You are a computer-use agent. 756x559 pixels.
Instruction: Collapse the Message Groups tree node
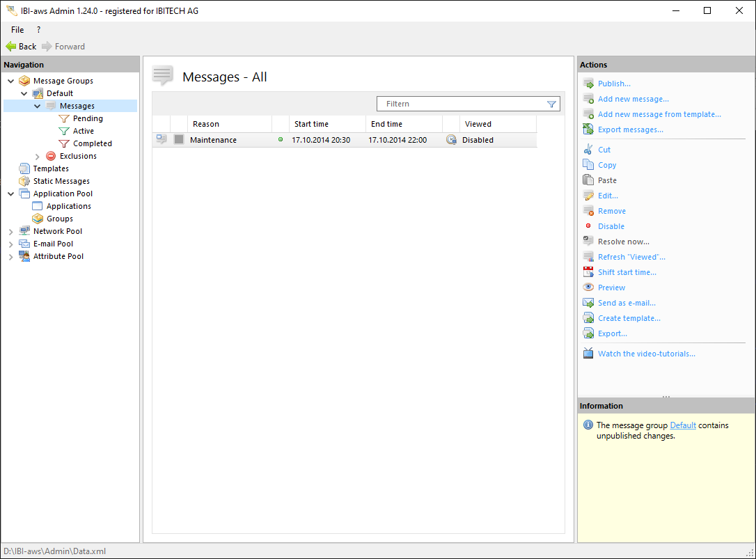[x=11, y=81]
